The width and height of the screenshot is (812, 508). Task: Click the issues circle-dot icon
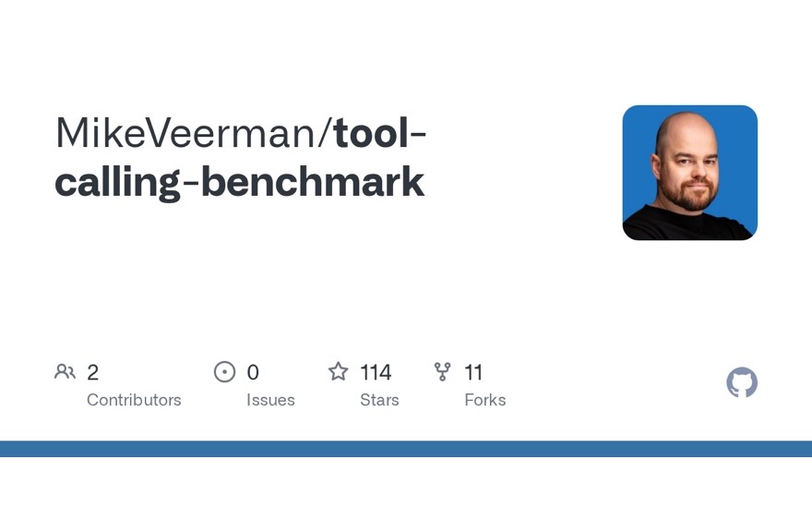tap(224, 371)
